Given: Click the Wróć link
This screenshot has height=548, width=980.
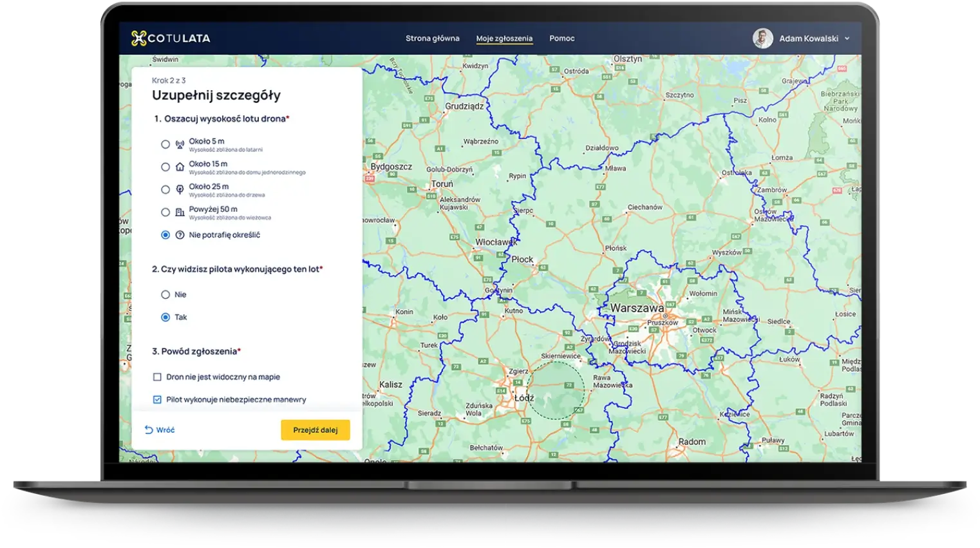Looking at the screenshot, I should point(164,430).
